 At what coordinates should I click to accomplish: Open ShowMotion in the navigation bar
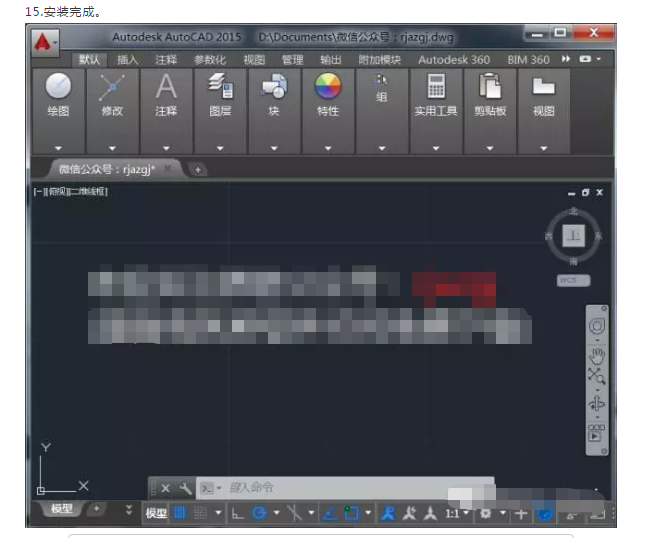(596, 434)
